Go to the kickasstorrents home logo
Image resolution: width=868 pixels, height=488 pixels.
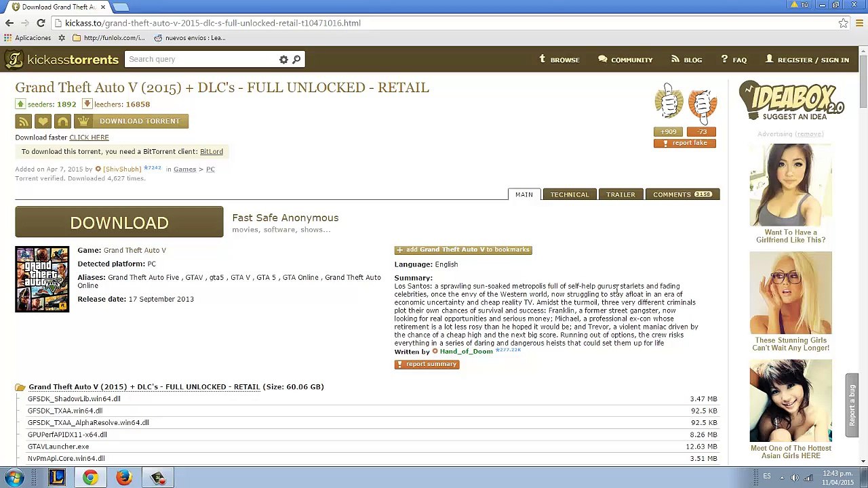[x=61, y=60]
